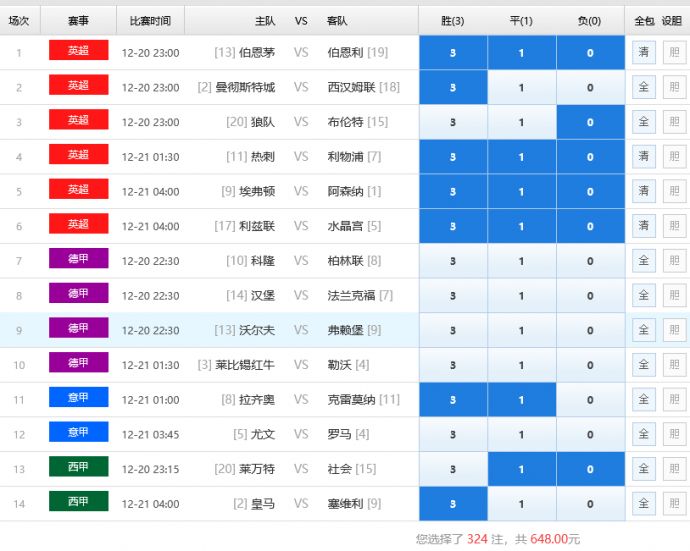Select draw (1) for 曼彻斯特城 vs 西汉姆联

(521, 87)
